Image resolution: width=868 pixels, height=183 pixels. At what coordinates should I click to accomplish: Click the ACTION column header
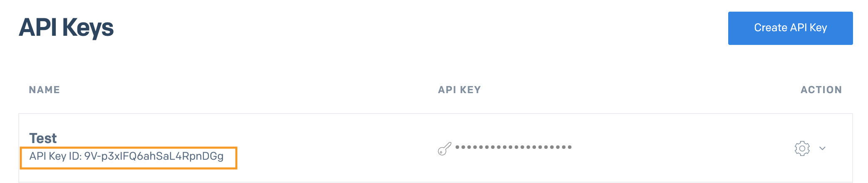tap(821, 90)
